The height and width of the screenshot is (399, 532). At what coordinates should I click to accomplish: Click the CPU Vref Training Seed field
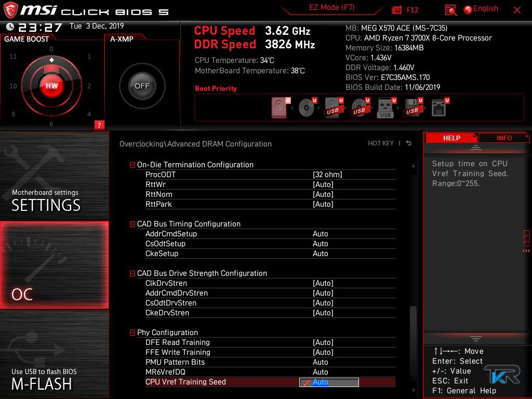coord(329,382)
